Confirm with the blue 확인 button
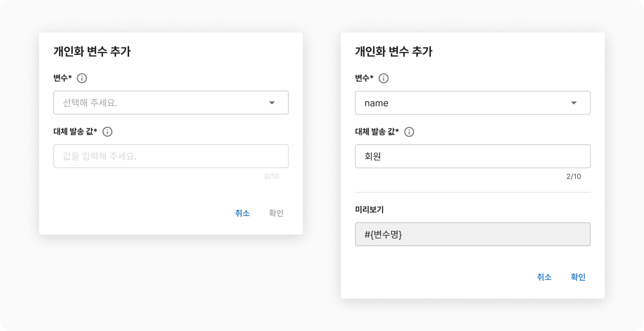 pyautogui.click(x=578, y=277)
